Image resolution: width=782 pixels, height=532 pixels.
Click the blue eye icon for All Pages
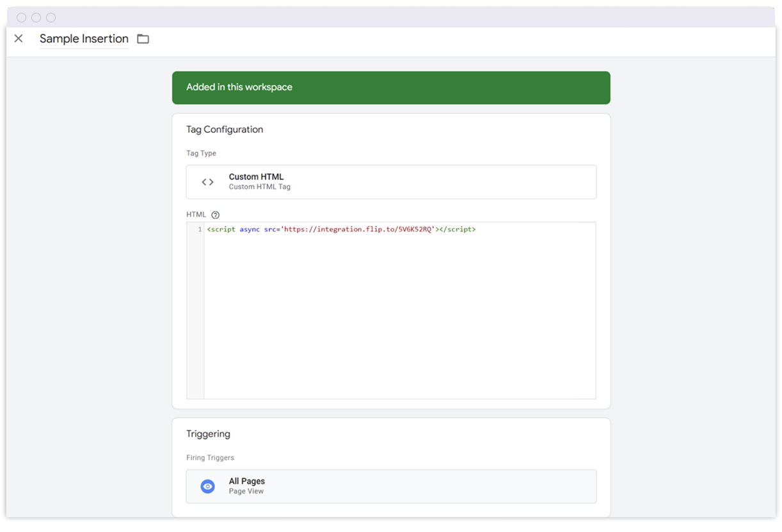[x=207, y=487]
